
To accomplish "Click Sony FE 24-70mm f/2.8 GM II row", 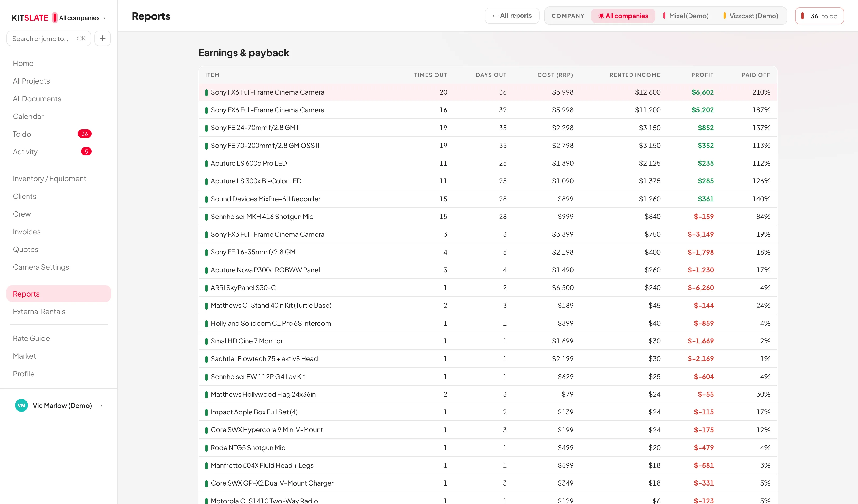I will tap(488, 128).
